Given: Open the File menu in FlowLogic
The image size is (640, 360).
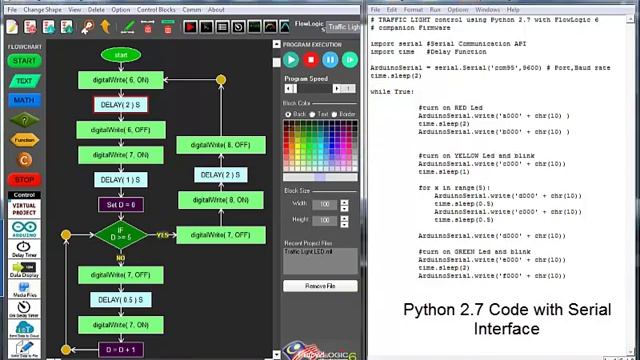Looking at the screenshot, I should [x=12, y=9].
